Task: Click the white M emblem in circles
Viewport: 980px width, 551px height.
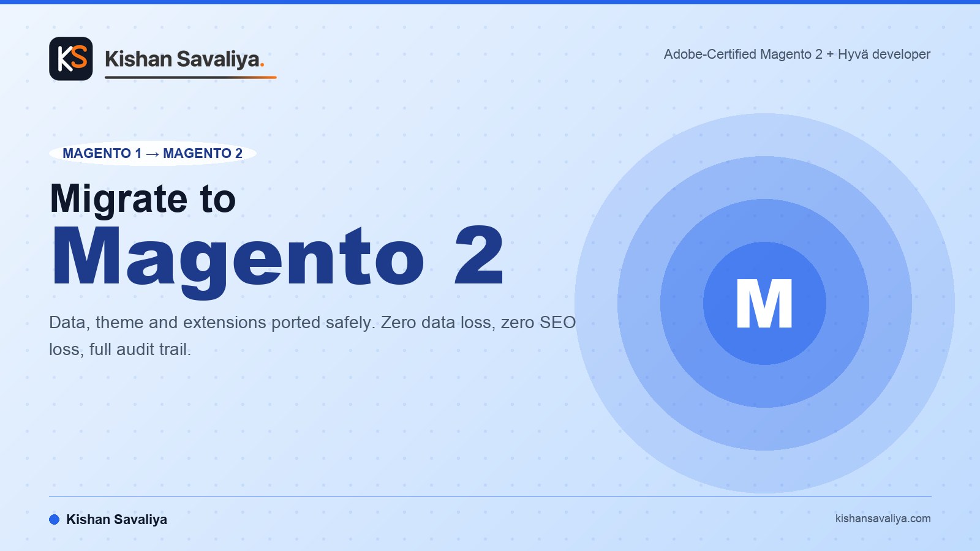Action: coord(764,304)
